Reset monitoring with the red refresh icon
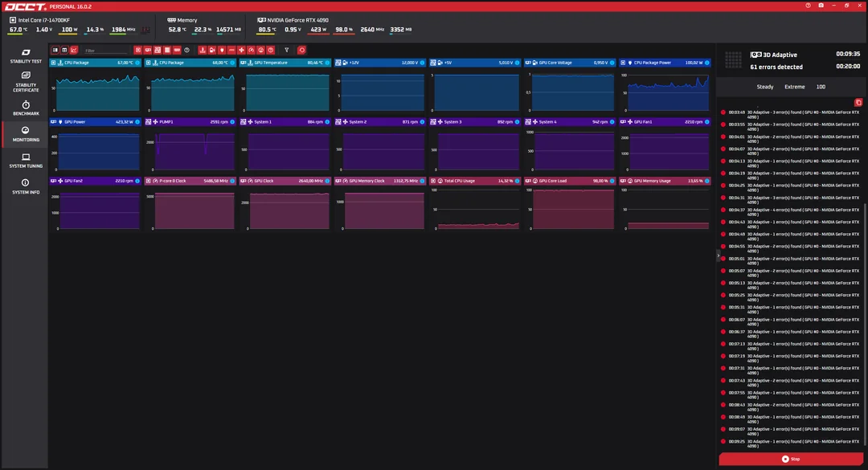This screenshot has width=868, height=470. [301, 50]
